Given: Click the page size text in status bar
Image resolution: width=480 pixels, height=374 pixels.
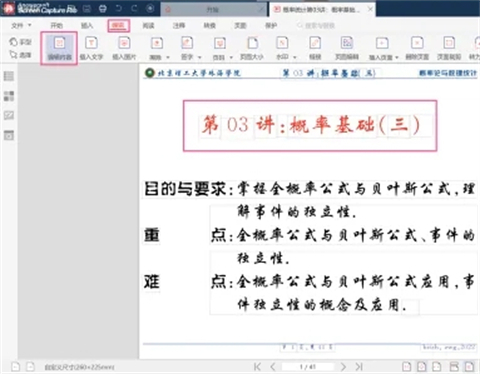Looking at the screenshot, I should click(x=79, y=367).
